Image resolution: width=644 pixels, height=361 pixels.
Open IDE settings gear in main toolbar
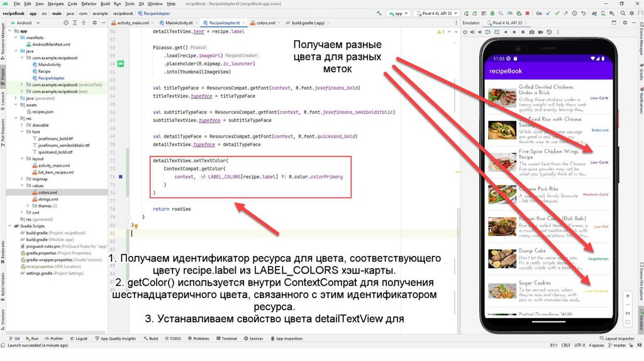click(631, 13)
